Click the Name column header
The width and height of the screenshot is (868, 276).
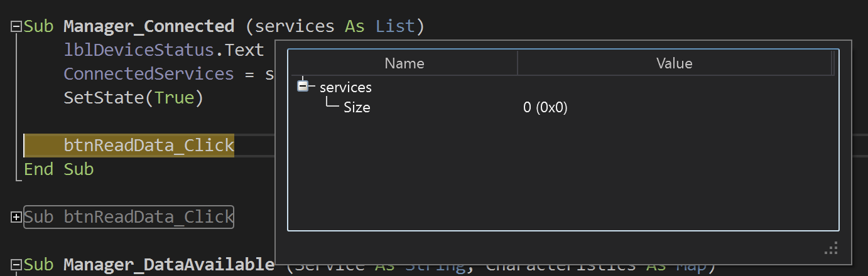point(404,63)
